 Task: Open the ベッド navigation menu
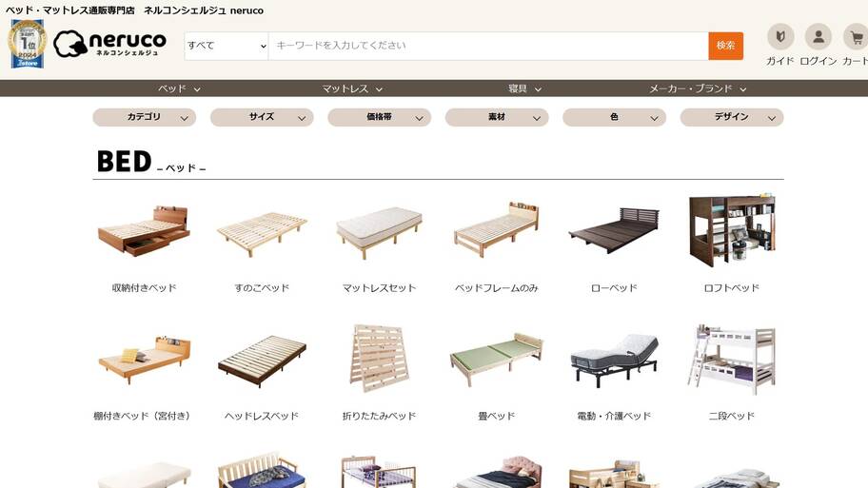click(179, 88)
